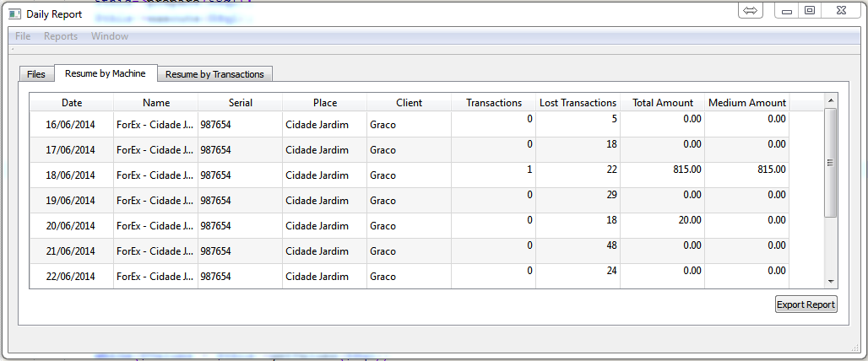The image size is (868, 361).
Task: Click the vertical scrollbar thumb
Action: (830, 162)
